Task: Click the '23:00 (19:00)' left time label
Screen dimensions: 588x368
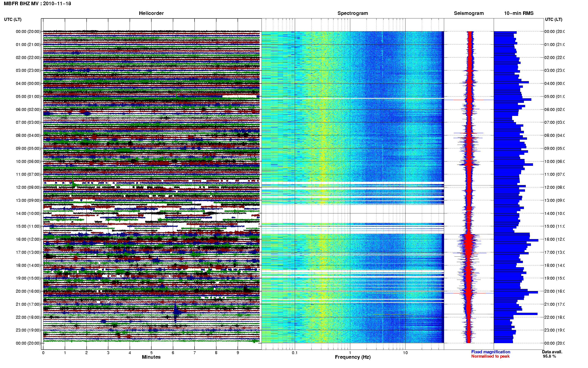Action: [28, 330]
